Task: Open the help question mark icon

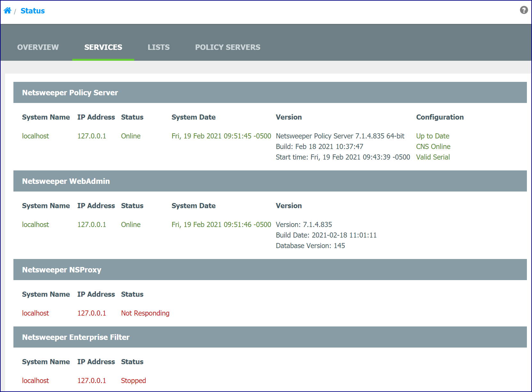Action: [x=524, y=10]
